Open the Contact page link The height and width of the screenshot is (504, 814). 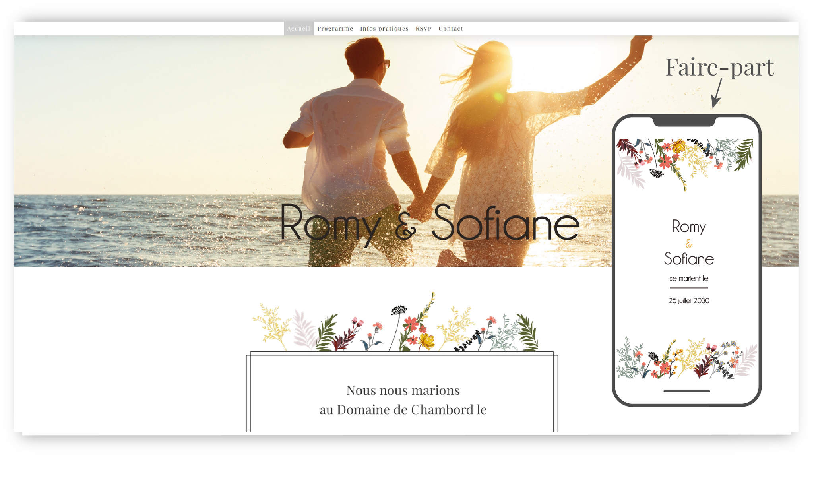click(451, 29)
